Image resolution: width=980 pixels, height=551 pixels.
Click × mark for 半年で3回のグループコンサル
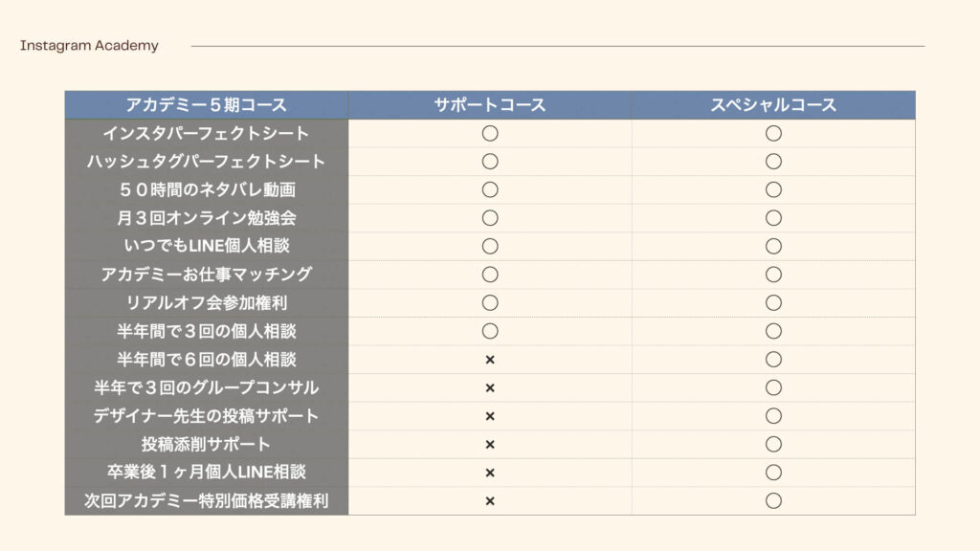[x=490, y=388]
